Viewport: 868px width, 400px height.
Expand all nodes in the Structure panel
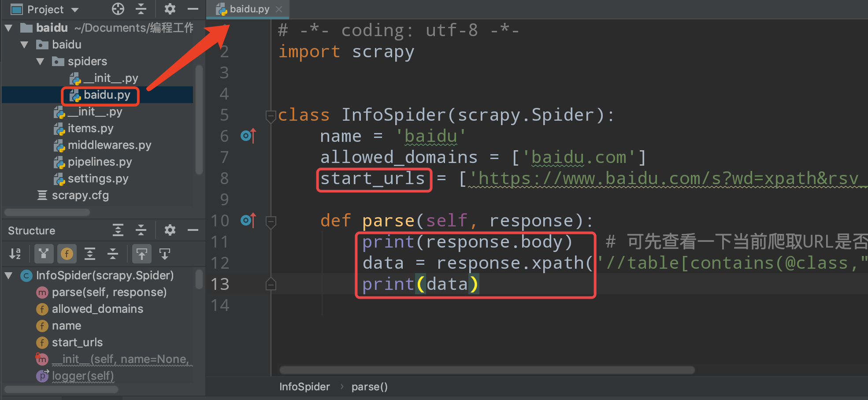[x=118, y=230]
